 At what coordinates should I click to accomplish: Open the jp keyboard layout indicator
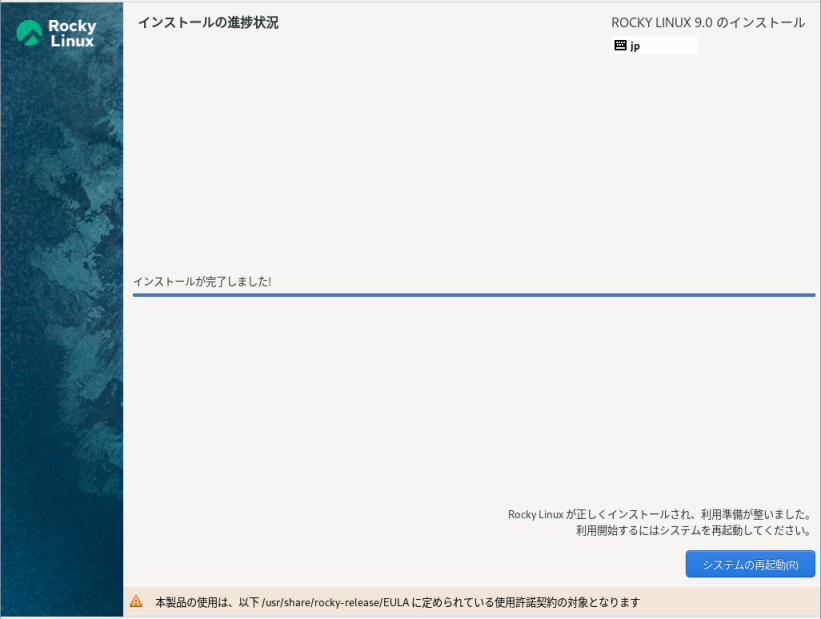(x=653, y=46)
